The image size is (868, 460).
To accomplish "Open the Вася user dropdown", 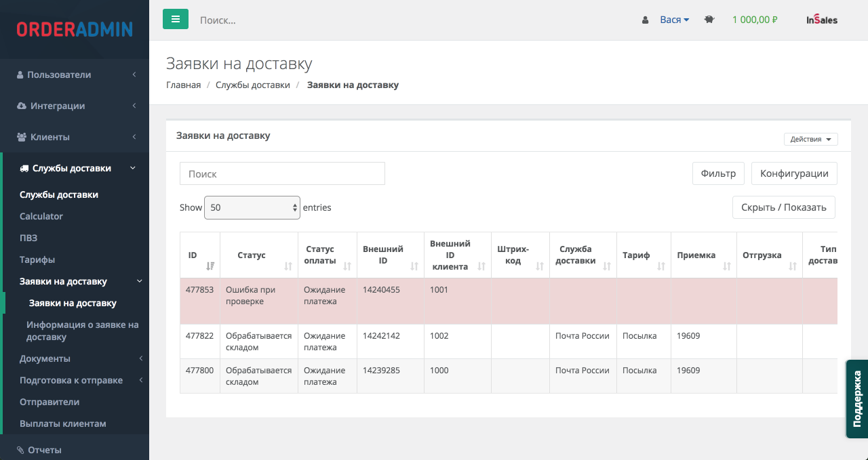I will click(674, 20).
